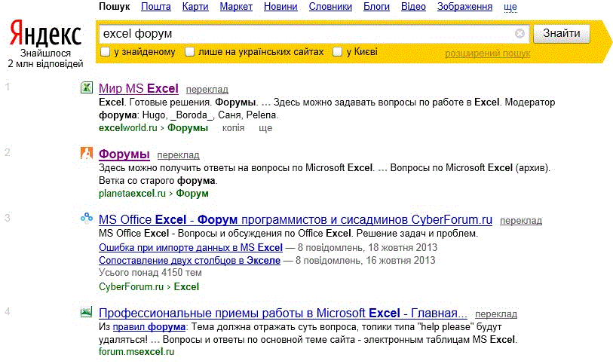Open 'Сопоставление двух столбцов в Экселе' link
The width and height of the screenshot is (613, 364).
189,260
